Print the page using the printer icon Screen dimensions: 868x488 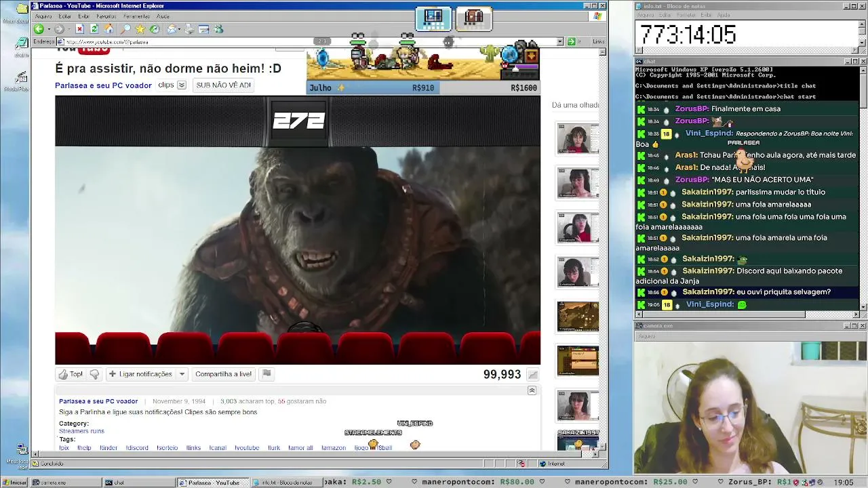click(x=189, y=29)
